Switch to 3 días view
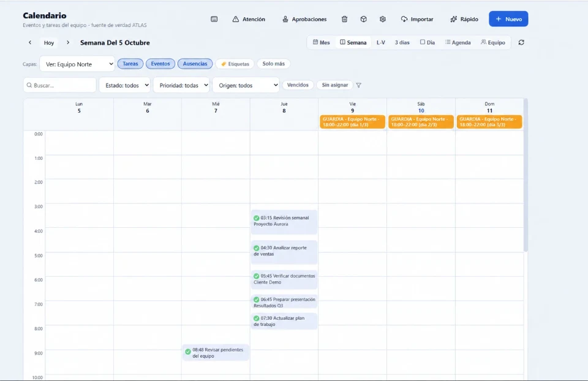Screen dimensions: 588x381 402,42
